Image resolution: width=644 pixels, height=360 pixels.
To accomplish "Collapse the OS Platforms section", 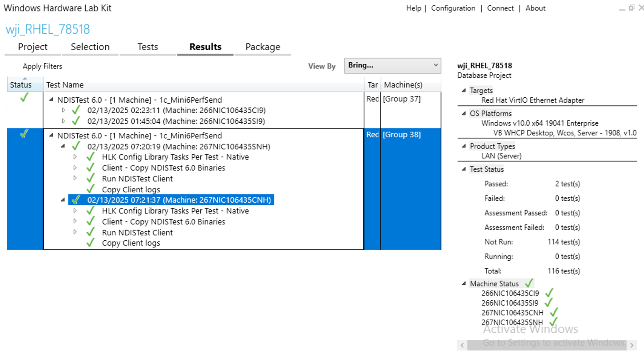I will coord(464,114).
